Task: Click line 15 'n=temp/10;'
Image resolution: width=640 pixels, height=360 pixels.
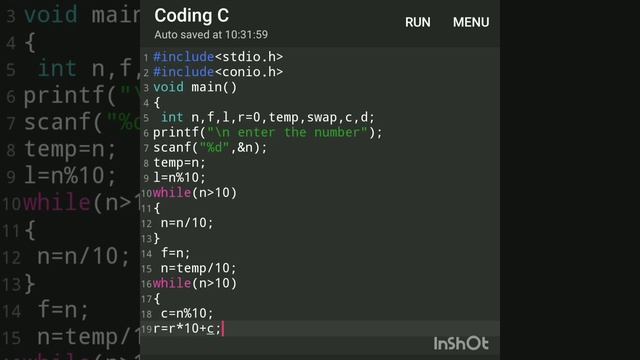Action: tap(198, 268)
